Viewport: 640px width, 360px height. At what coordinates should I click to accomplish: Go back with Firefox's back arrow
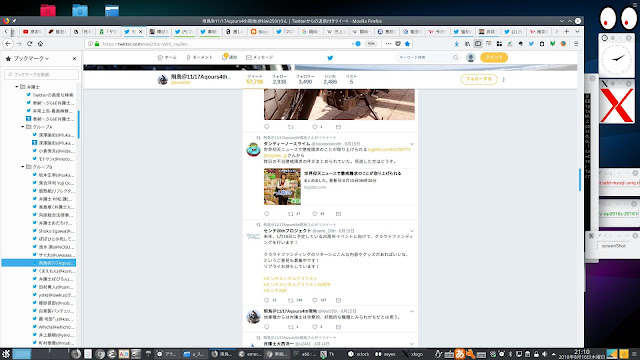click(8, 44)
